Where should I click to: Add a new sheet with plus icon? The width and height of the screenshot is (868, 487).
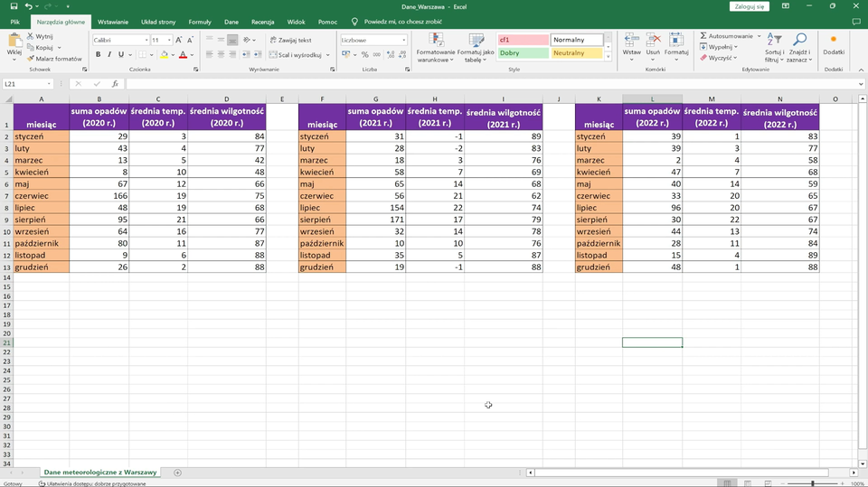click(x=177, y=473)
